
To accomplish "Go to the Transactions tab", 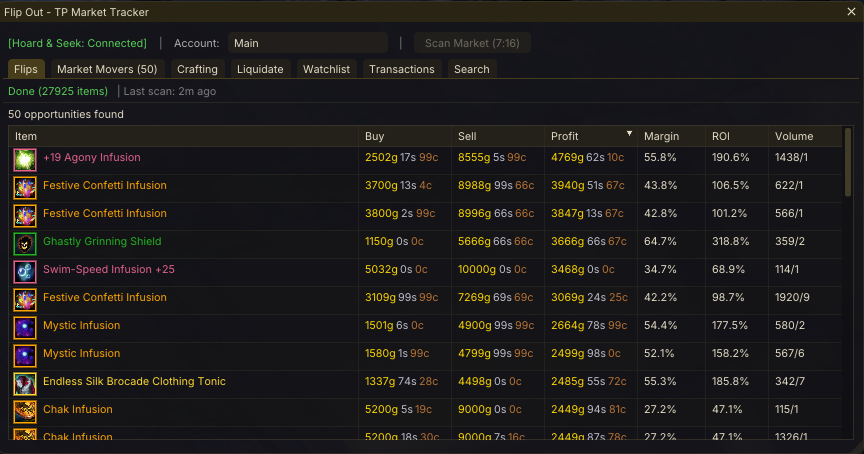I will (402, 69).
